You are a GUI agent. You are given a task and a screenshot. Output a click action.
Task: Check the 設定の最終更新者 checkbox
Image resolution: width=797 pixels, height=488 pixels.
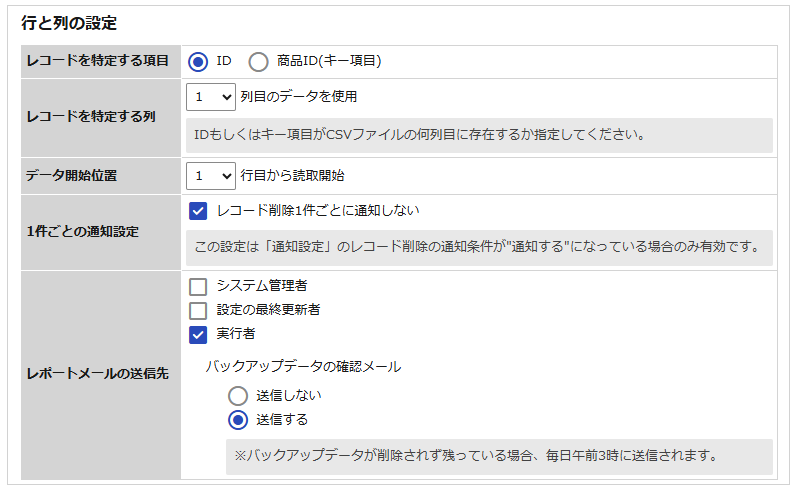click(198, 310)
